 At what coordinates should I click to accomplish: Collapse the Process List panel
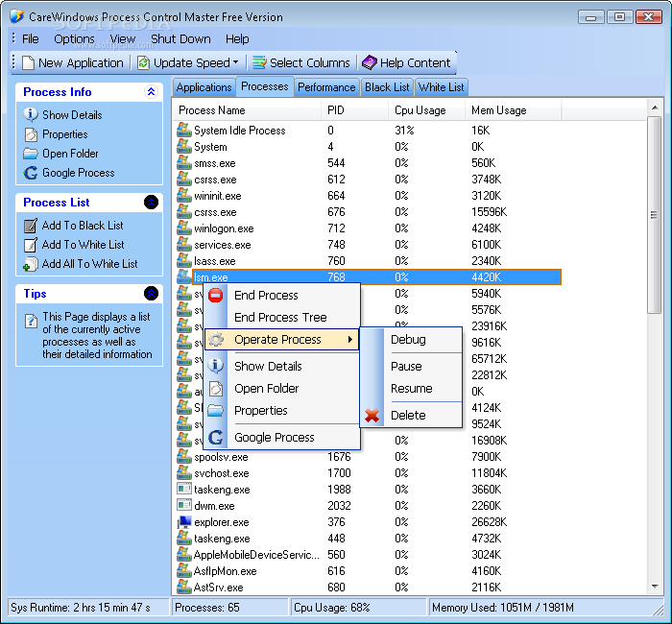click(x=151, y=202)
